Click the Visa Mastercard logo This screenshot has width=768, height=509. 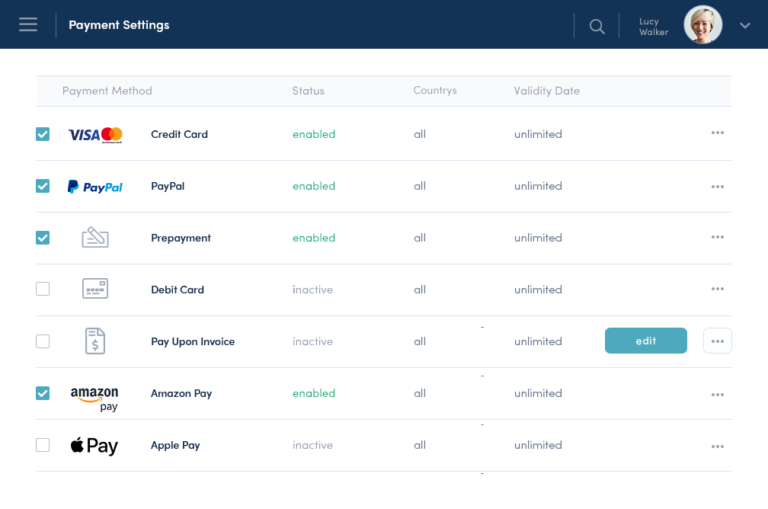(x=95, y=134)
